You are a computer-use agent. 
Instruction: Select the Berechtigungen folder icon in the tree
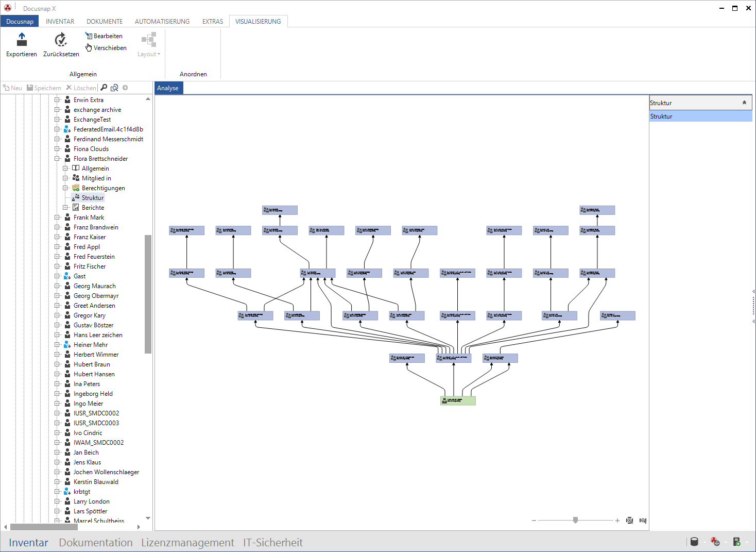(x=76, y=188)
